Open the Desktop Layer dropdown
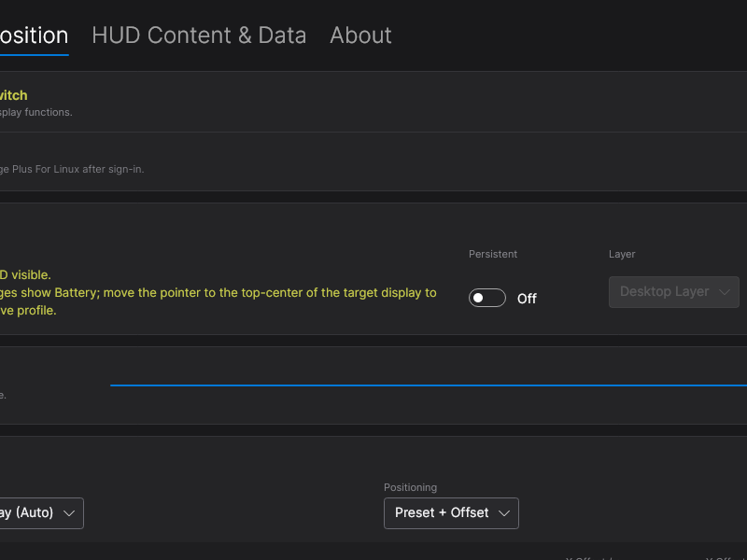The height and width of the screenshot is (560, 747). click(673, 292)
